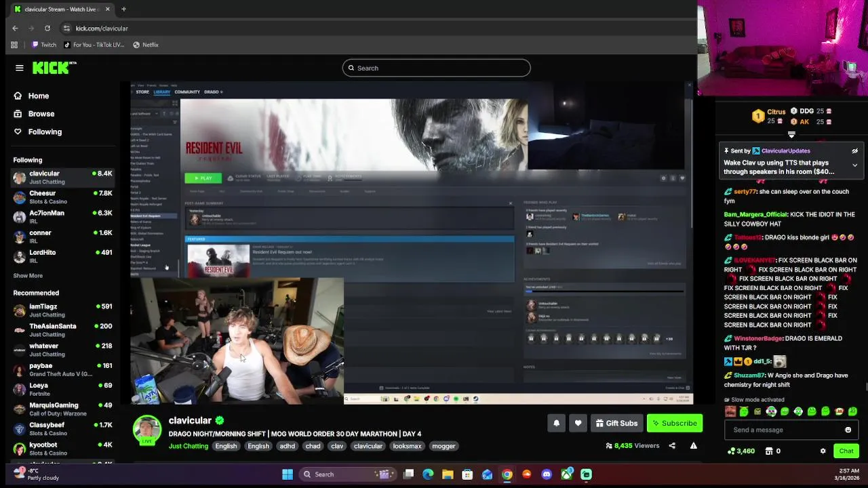Screen dimensions: 868x488
Task: Click the ClavicularUpdates username in pinned message
Action: [785, 151]
